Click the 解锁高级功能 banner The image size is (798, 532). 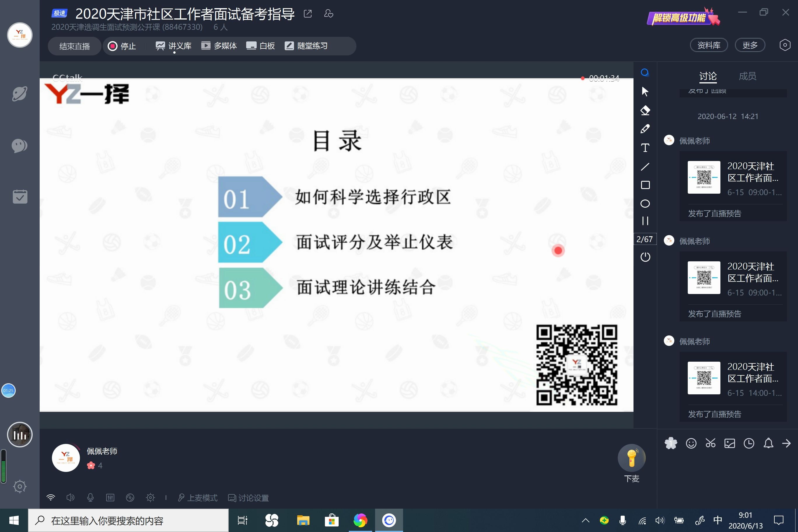[x=683, y=17]
